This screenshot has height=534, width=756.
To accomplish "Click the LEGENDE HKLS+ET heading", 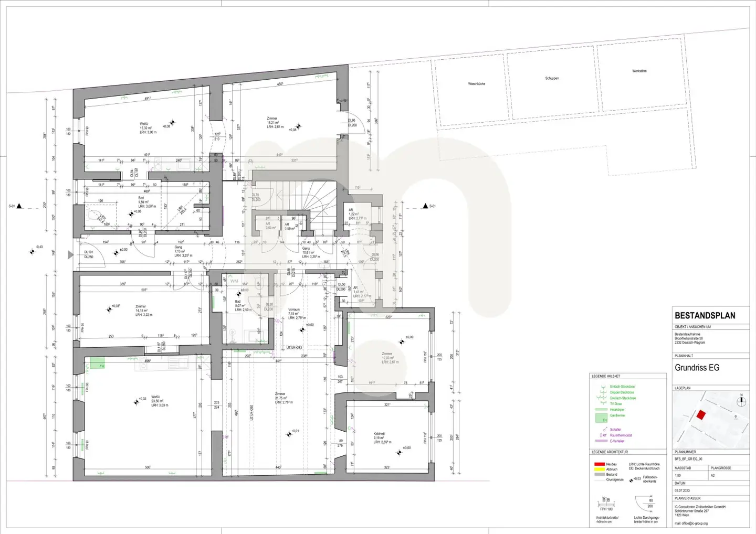I will tap(606, 377).
